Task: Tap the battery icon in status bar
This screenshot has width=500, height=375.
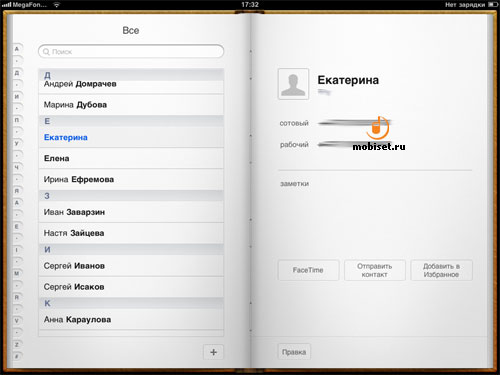Action: (x=493, y=5)
